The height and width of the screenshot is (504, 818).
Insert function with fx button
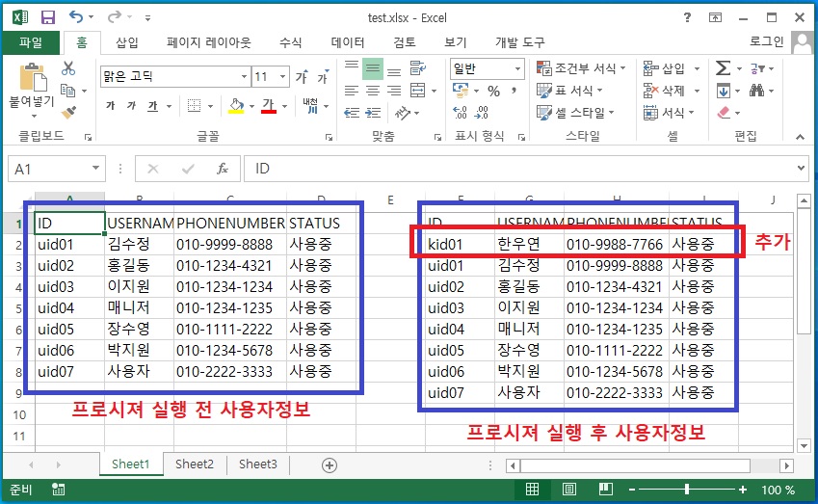coord(223,169)
